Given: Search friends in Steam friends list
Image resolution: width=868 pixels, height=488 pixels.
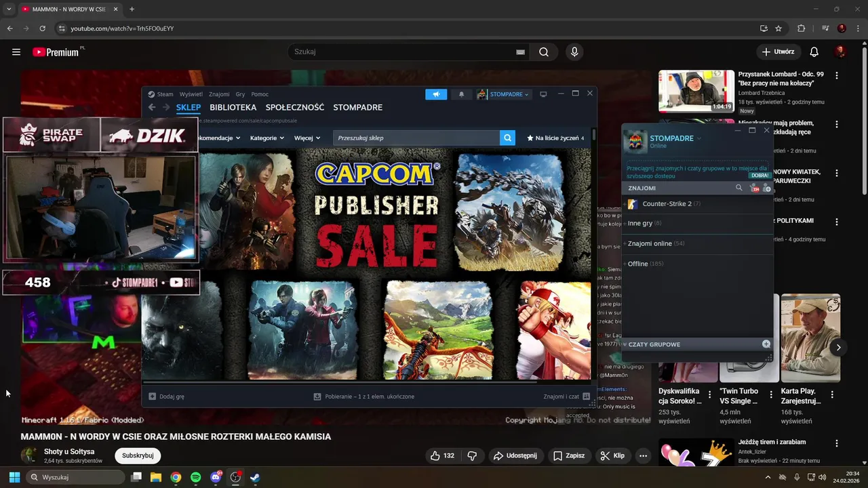Looking at the screenshot, I should pyautogui.click(x=739, y=188).
